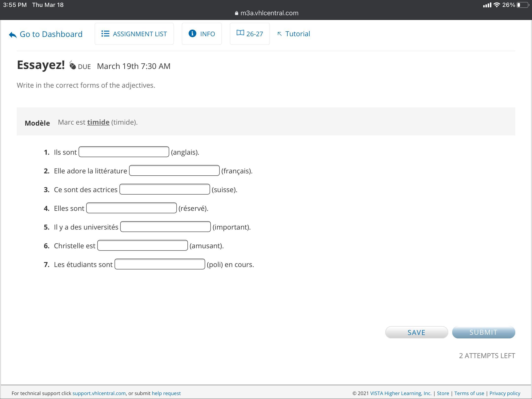Focus the blank for Ils sont (anglais)
The height and width of the screenshot is (399, 532).
[x=124, y=152]
